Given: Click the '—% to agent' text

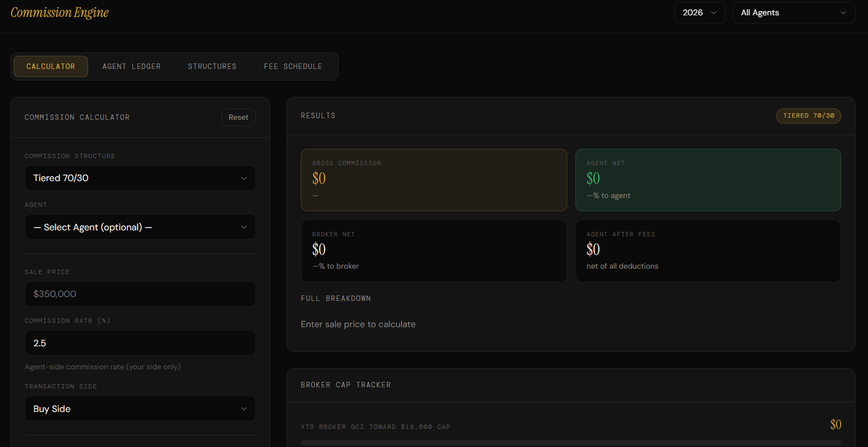Looking at the screenshot, I should point(608,195).
